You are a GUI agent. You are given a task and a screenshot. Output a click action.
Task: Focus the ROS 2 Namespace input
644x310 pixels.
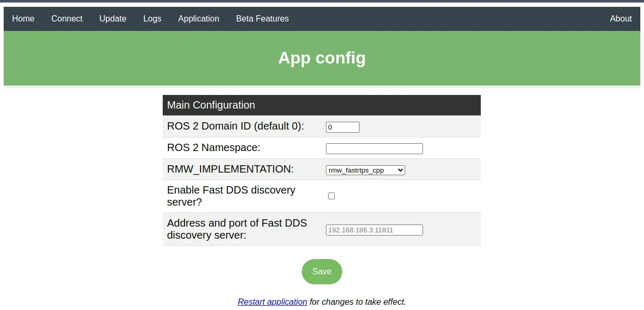[x=374, y=148]
